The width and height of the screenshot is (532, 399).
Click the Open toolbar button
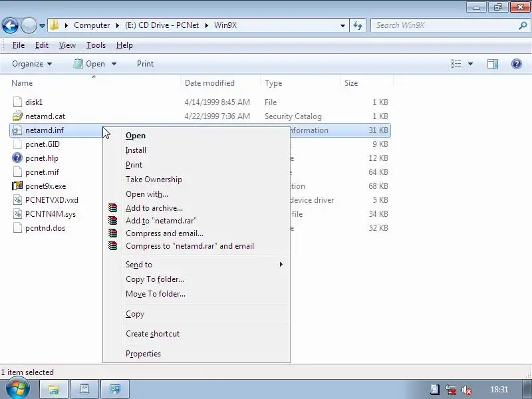(90, 64)
